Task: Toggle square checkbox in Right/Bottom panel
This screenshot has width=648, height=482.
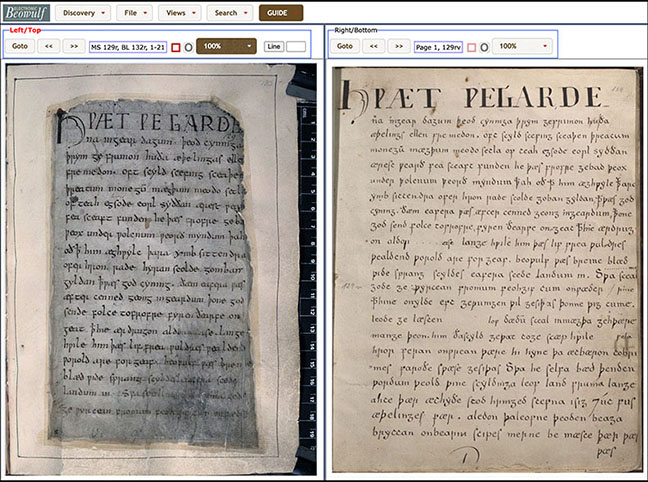Action: [472, 48]
